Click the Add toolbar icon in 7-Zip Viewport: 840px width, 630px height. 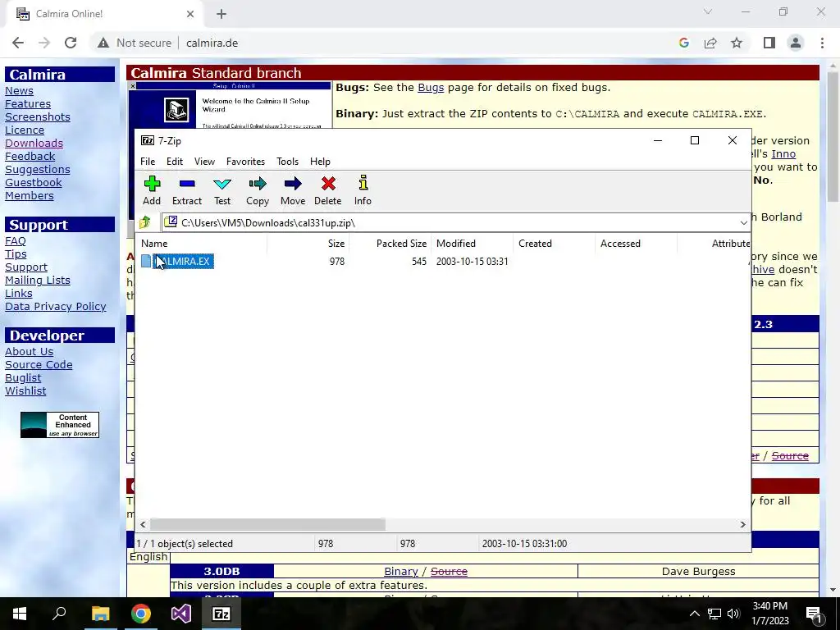click(x=152, y=185)
